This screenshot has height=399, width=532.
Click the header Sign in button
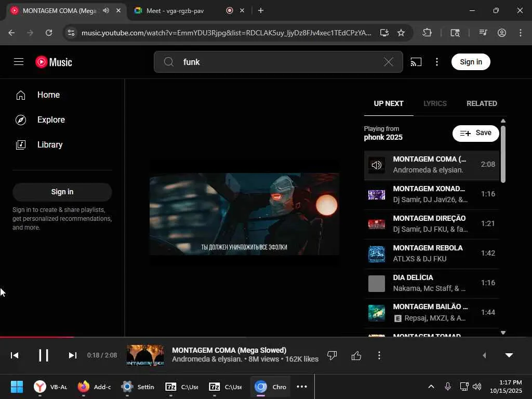pos(471,62)
